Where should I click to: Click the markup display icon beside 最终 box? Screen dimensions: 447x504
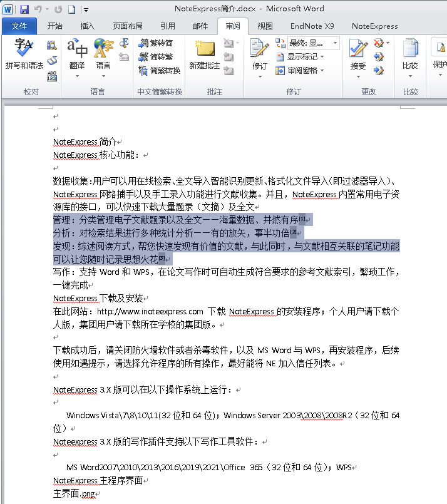coord(280,43)
